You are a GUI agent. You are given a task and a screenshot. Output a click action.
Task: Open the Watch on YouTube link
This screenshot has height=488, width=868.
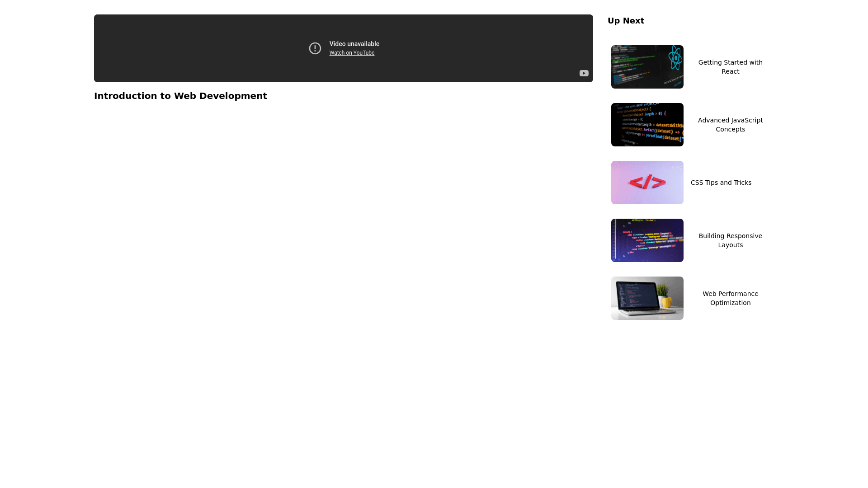coord(352,53)
